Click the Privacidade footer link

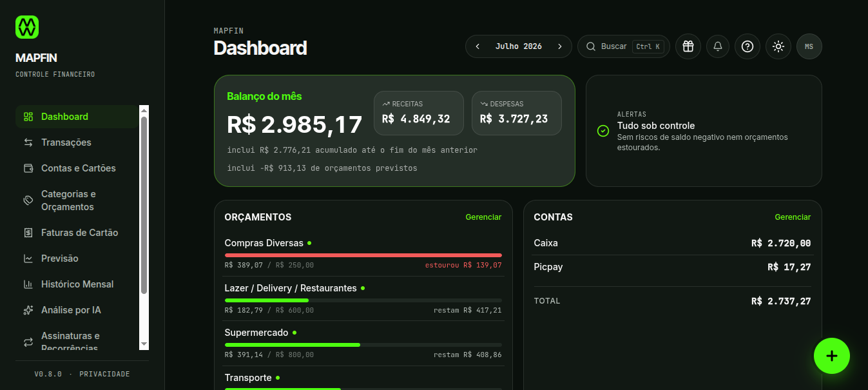click(x=104, y=374)
